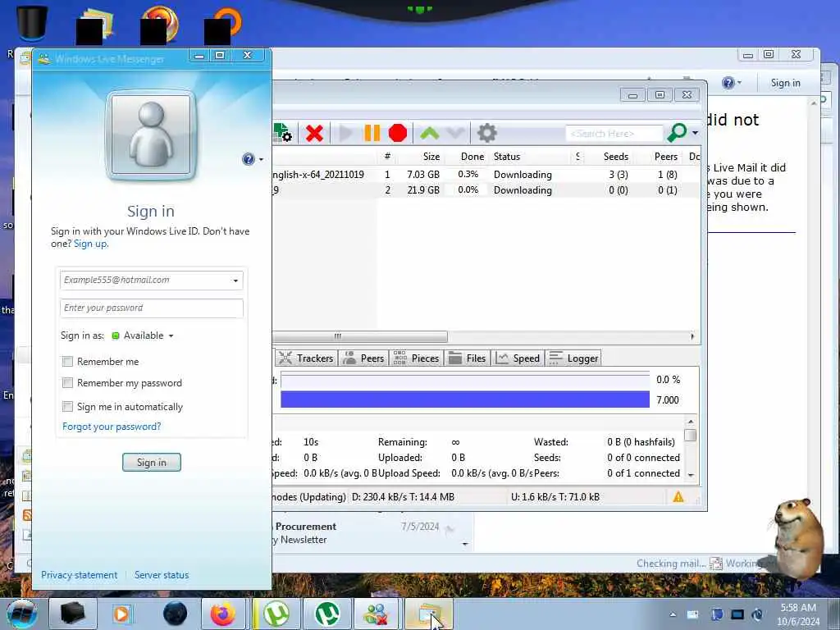Open the search engine dropdown arrow
The width and height of the screenshot is (840, 630).
pyautogui.click(x=695, y=133)
